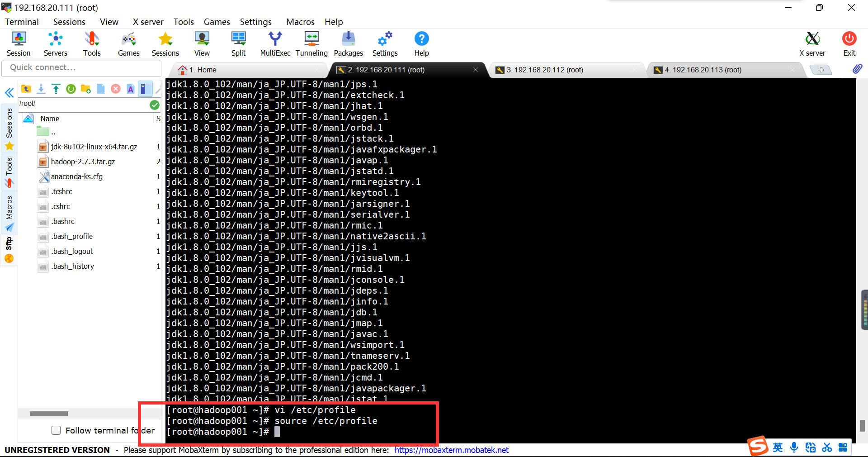Image resolution: width=868 pixels, height=457 pixels.
Task: Open the Macros menu
Action: [300, 22]
